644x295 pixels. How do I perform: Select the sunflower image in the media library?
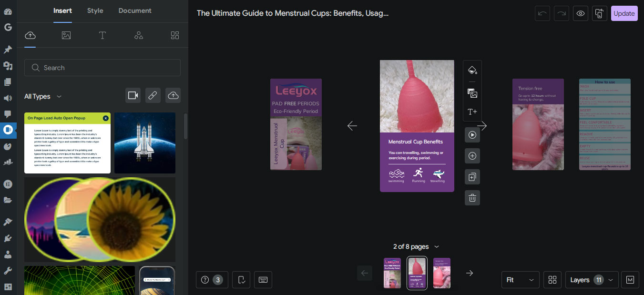(x=100, y=220)
